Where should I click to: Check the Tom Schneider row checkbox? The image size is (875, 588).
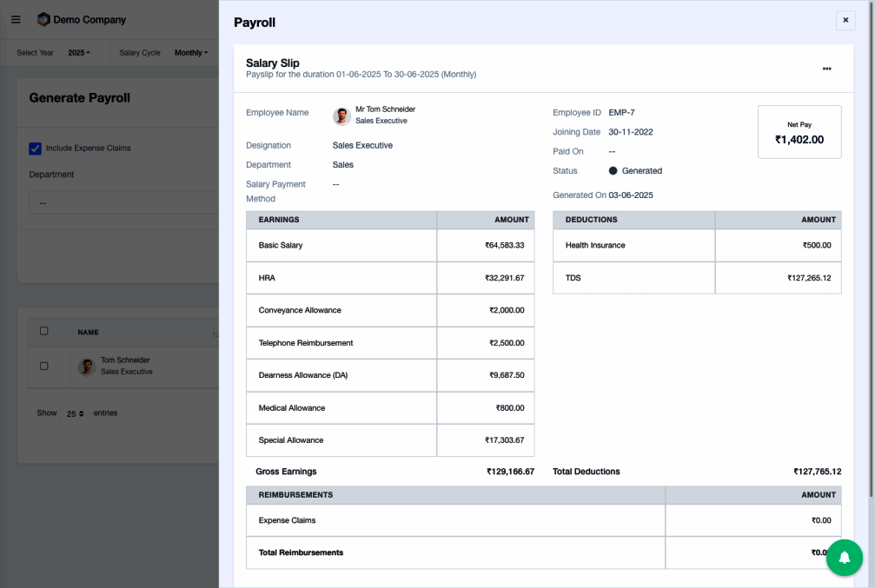tap(44, 367)
